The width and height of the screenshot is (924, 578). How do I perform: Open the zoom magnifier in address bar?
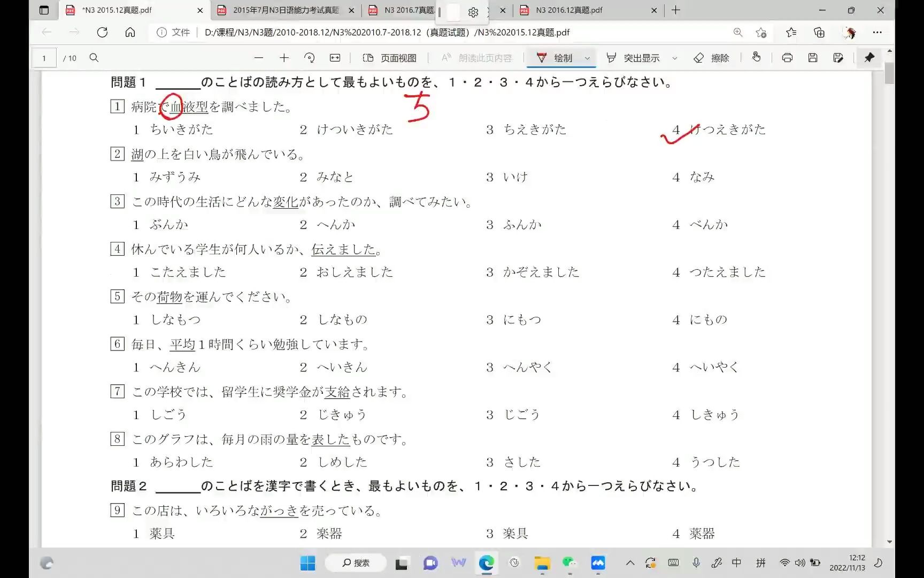point(738,33)
